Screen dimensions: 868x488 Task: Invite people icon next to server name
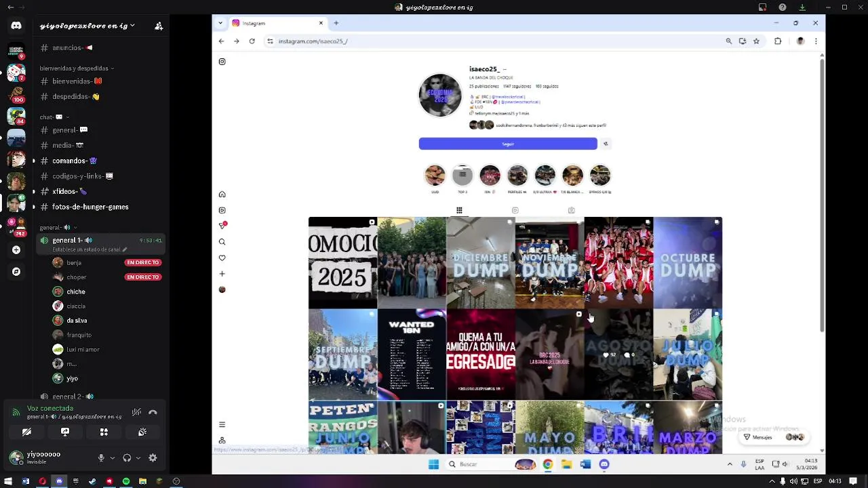pyautogui.click(x=159, y=26)
